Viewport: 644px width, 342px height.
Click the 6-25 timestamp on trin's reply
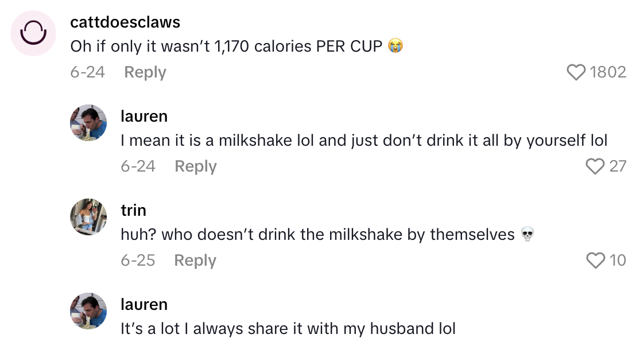tap(138, 260)
